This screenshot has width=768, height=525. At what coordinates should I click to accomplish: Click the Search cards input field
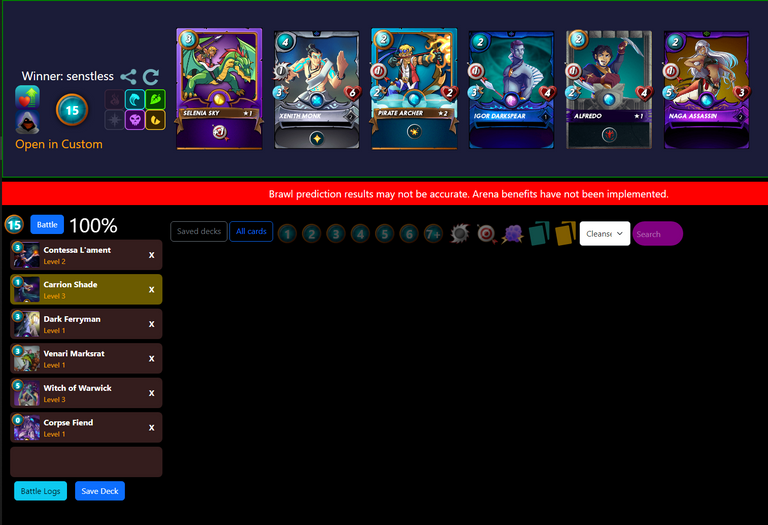[658, 234]
